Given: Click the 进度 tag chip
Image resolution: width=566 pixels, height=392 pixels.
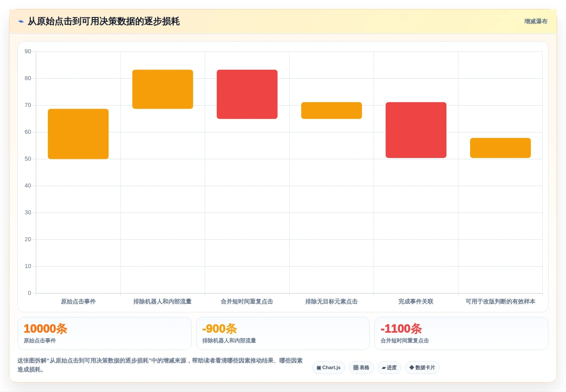Looking at the screenshot, I should coord(389,368).
